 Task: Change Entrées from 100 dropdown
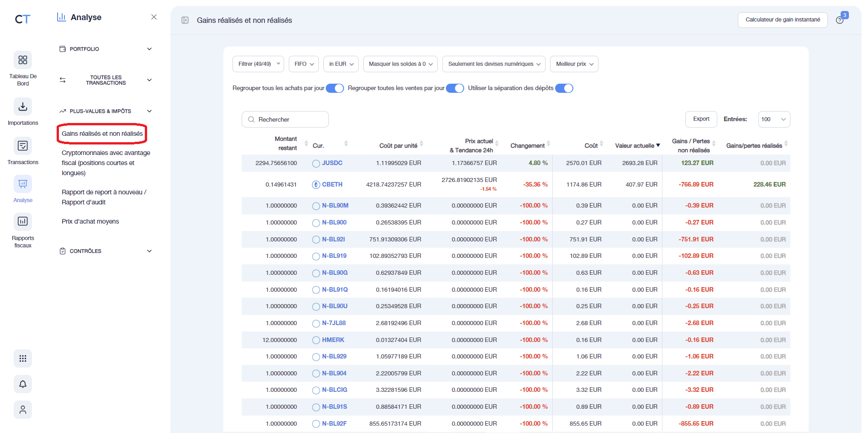[774, 119]
